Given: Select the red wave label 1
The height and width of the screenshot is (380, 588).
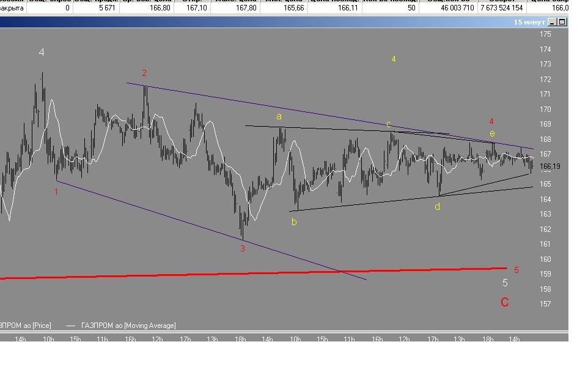Looking at the screenshot, I should tap(56, 192).
